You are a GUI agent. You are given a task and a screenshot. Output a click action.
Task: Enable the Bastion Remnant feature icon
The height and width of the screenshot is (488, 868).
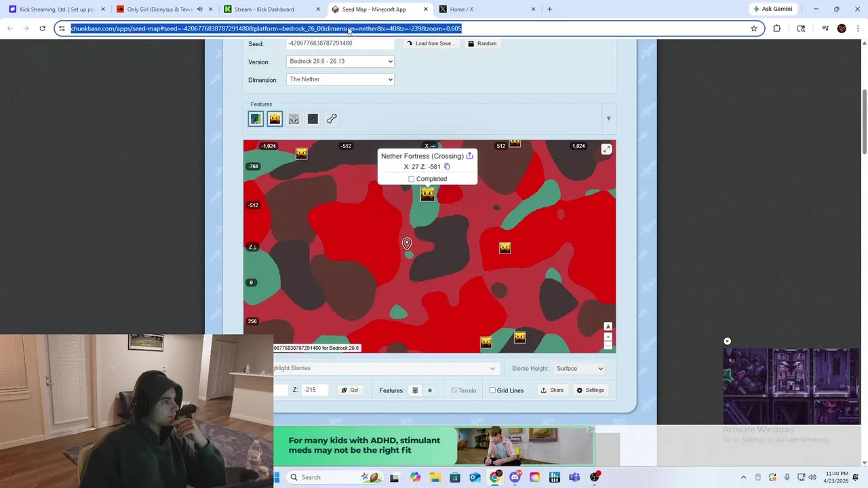294,119
